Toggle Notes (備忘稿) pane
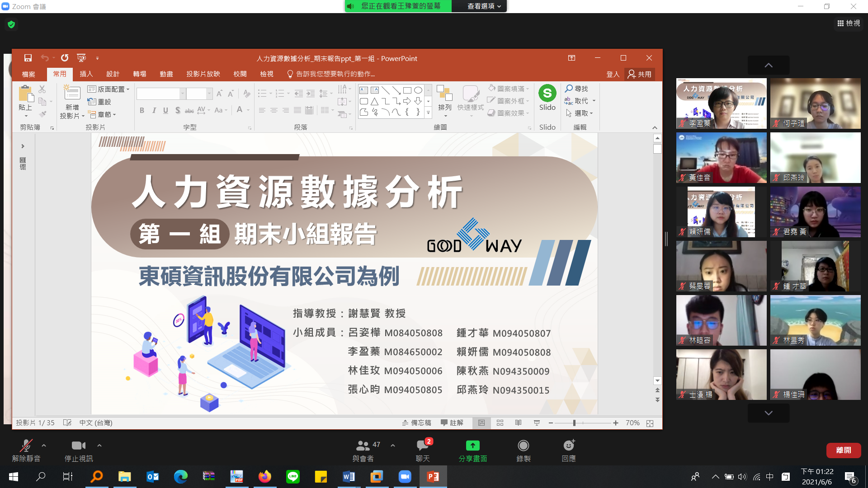The width and height of the screenshot is (868, 488). pyautogui.click(x=416, y=423)
